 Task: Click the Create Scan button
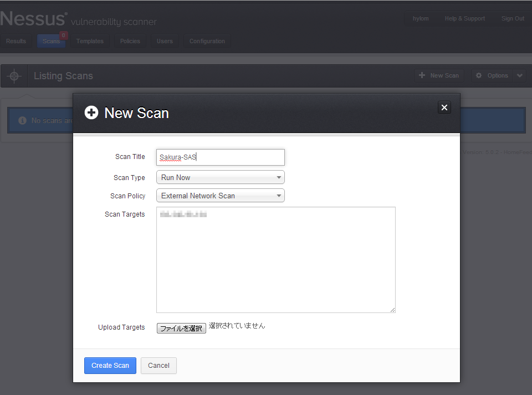pyautogui.click(x=110, y=366)
